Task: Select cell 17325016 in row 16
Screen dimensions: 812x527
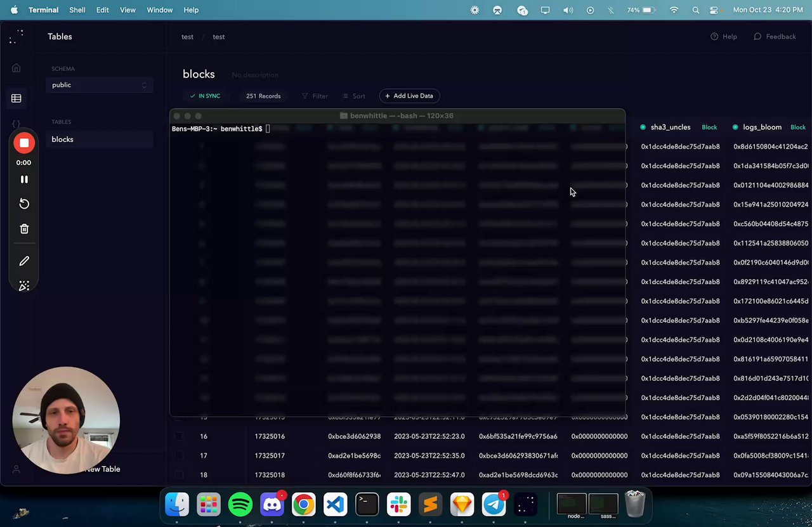Action: pos(270,436)
